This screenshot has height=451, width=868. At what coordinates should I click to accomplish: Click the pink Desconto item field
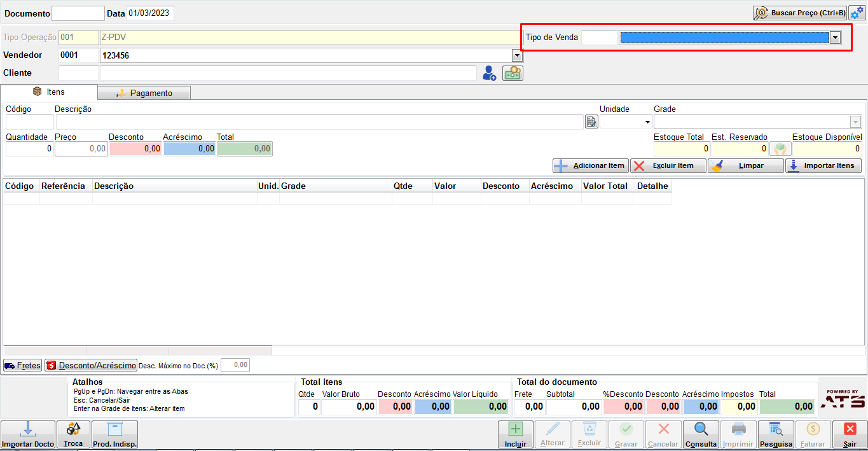(x=135, y=149)
